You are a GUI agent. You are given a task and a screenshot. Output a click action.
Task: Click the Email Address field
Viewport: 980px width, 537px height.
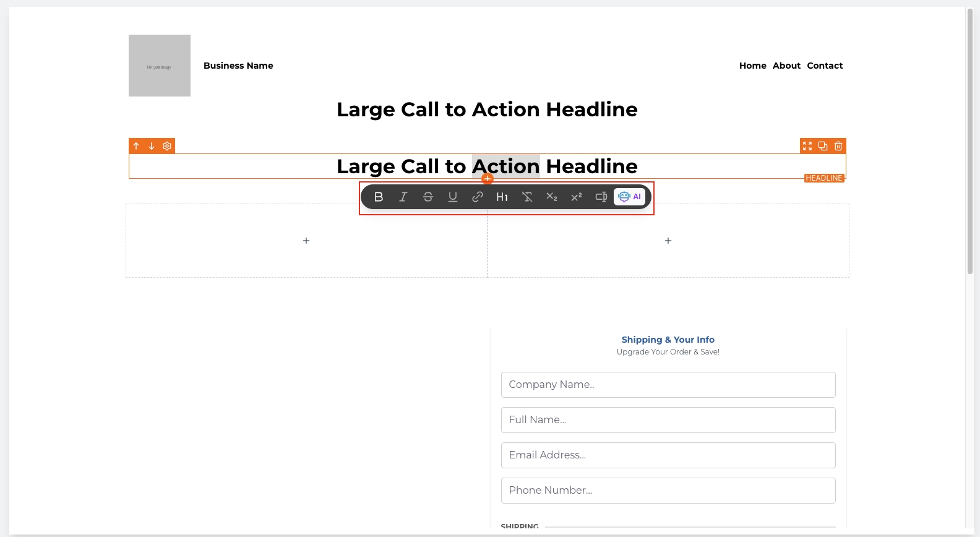coord(668,455)
